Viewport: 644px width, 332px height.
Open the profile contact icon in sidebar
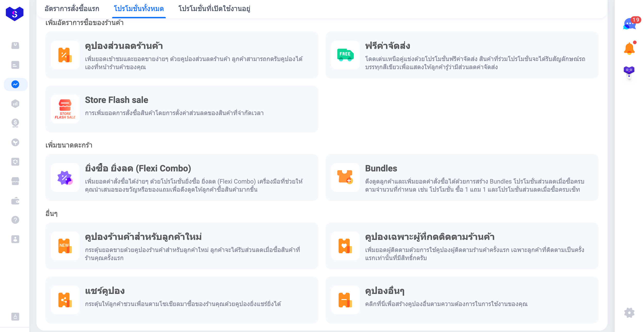pos(15,239)
